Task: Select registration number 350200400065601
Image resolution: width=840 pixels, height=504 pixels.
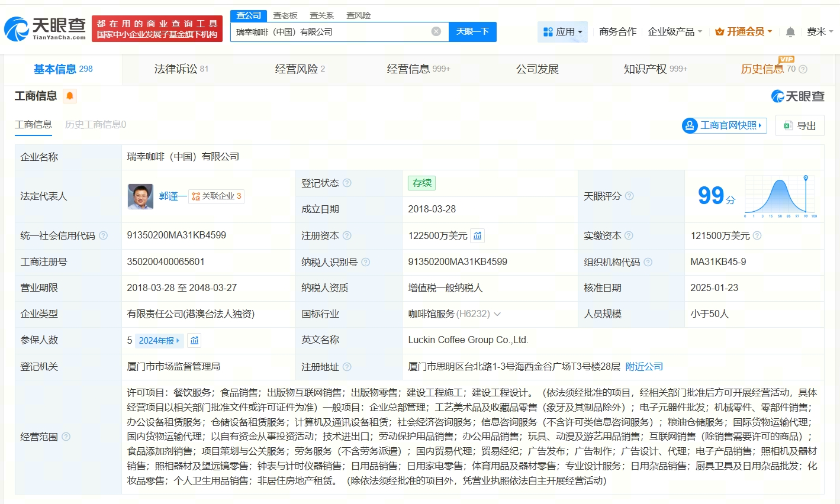Action: click(x=166, y=262)
